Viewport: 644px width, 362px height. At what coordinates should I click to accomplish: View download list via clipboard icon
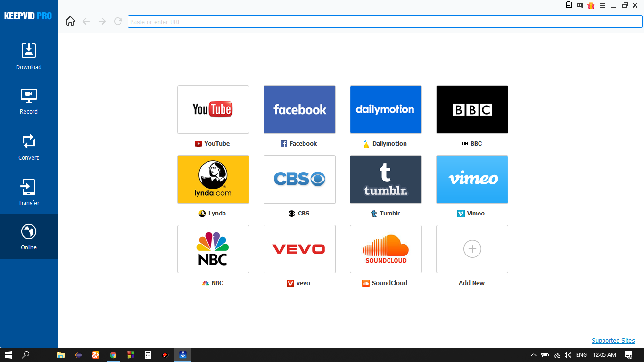pos(569,5)
